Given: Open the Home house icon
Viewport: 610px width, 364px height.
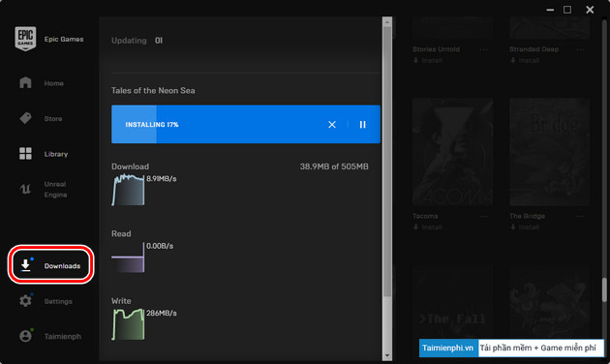Looking at the screenshot, I should [x=25, y=82].
